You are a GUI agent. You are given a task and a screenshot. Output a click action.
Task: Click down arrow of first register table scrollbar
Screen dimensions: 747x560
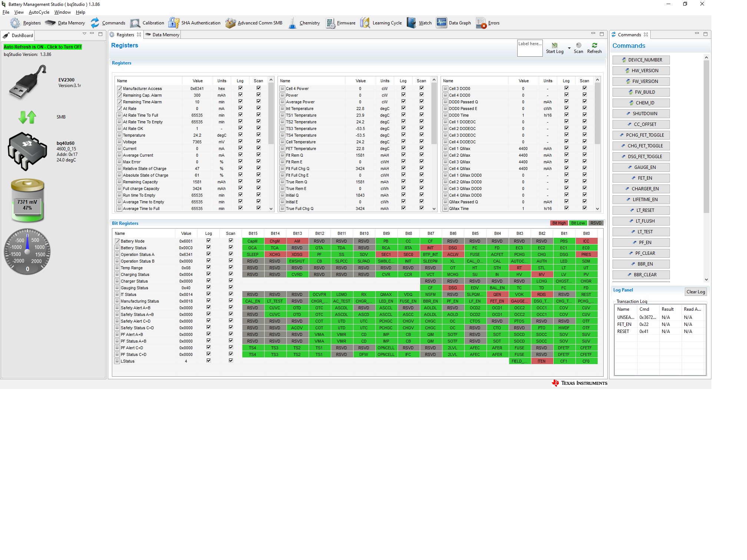[x=271, y=209]
